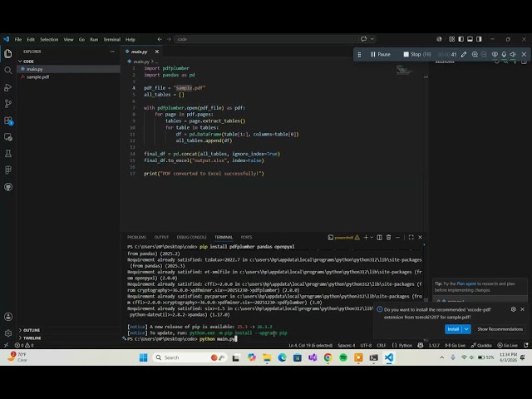
Task: Open Copilot chat icon in title bar
Action: 364,39
